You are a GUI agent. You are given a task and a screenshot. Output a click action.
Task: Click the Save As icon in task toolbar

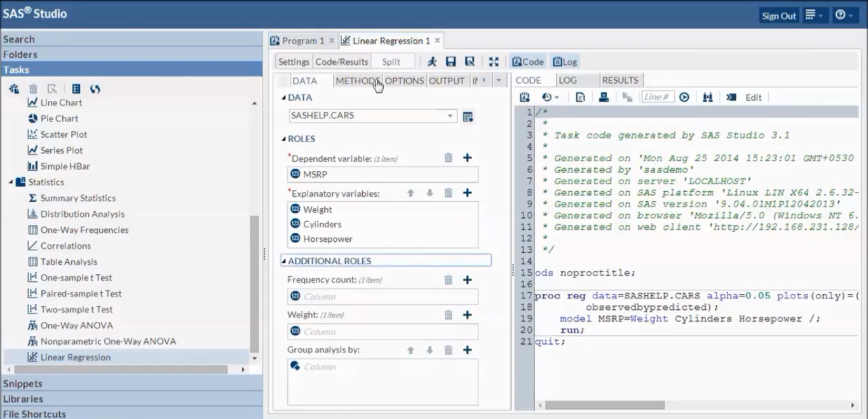(470, 62)
